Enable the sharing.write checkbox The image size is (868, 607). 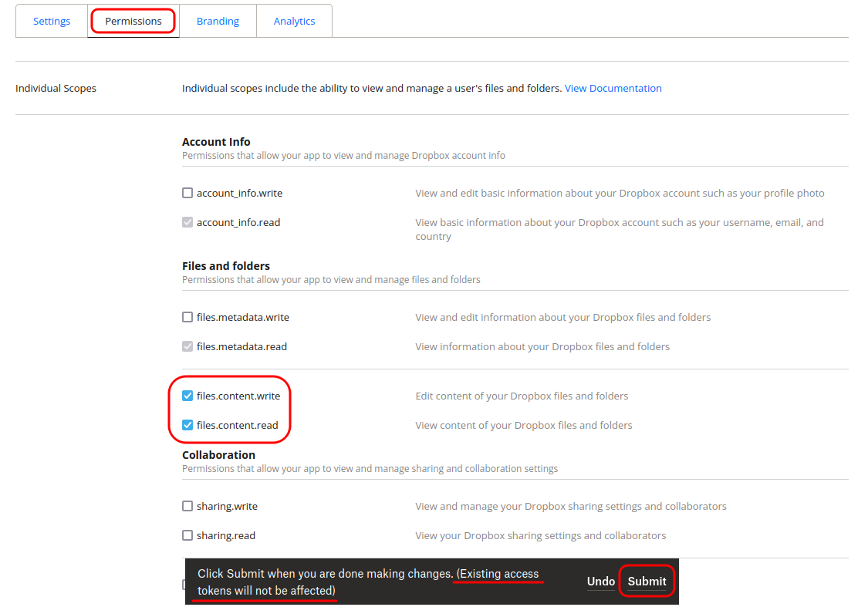point(187,506)
